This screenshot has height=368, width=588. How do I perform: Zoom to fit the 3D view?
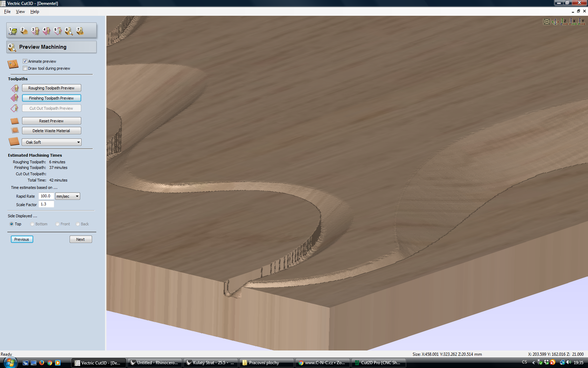[547, 22]
